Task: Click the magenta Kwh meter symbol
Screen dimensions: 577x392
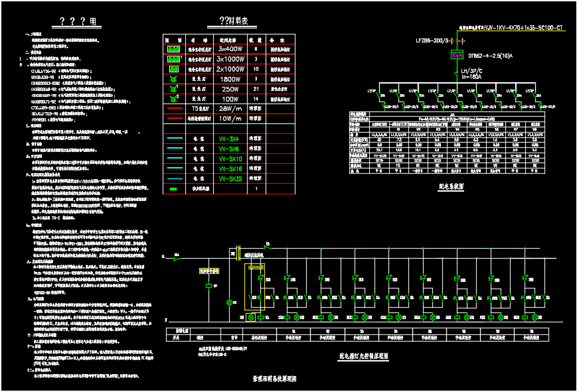Action: pyautogui.click(x=457, y=55)
